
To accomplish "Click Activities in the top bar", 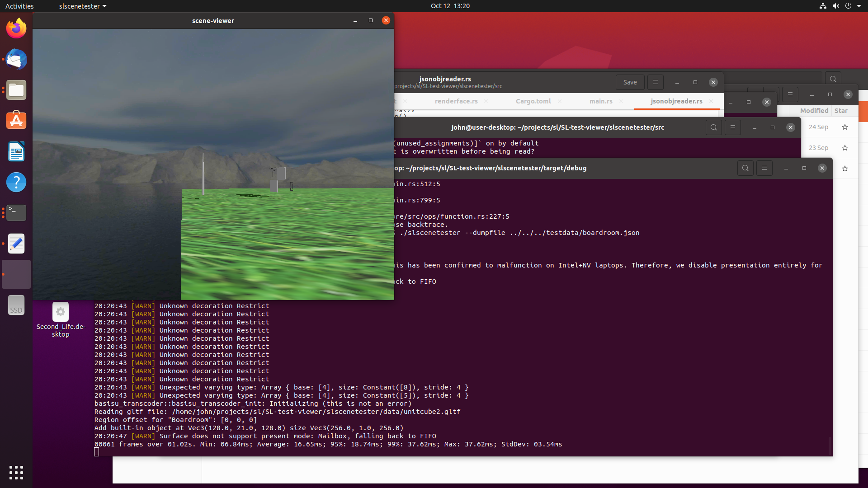I will point(19,6).
